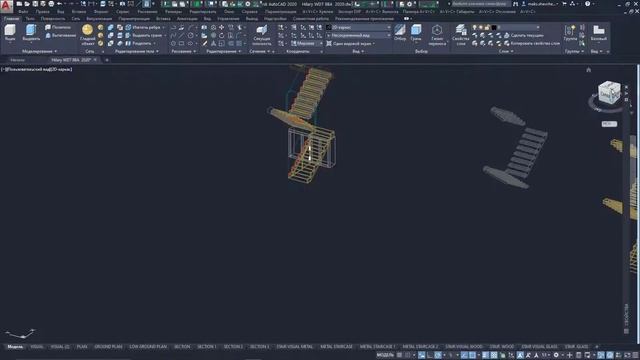Close the Hilary W07 864 2020 drawing tab
This screenshot has height=360, width=640.
pyautogui.click(x=96, y=60)
